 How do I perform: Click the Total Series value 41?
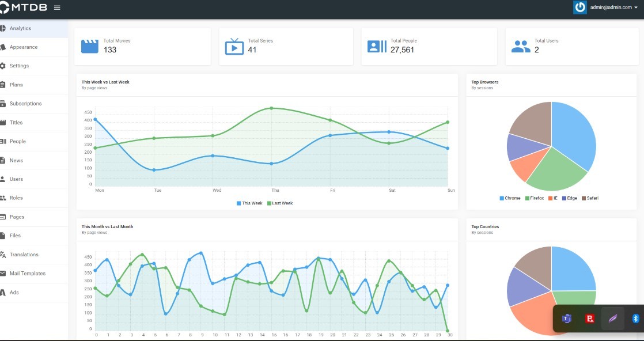click(x=252, y=50)
